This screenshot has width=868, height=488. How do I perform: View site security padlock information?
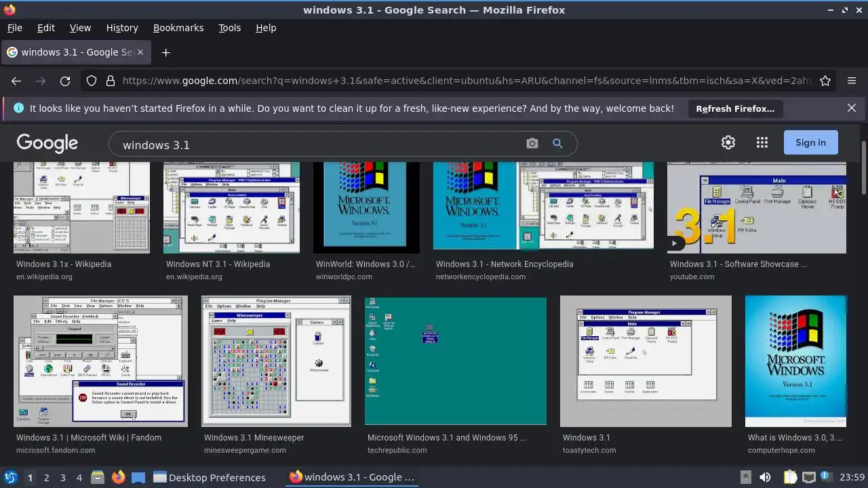click(x=111, y=81)
